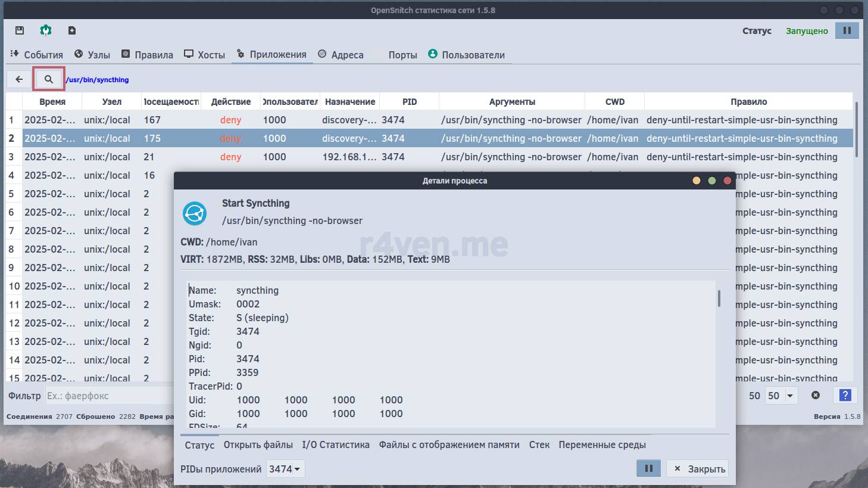Switch to the Правила tab
The width and height of the screenshot is (868, 488).
pos(147,55)
